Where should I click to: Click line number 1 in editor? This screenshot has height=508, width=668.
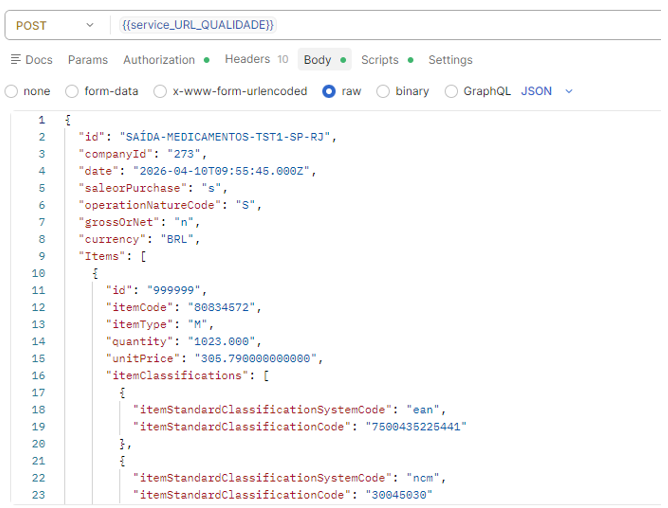[x=42, y=120]
